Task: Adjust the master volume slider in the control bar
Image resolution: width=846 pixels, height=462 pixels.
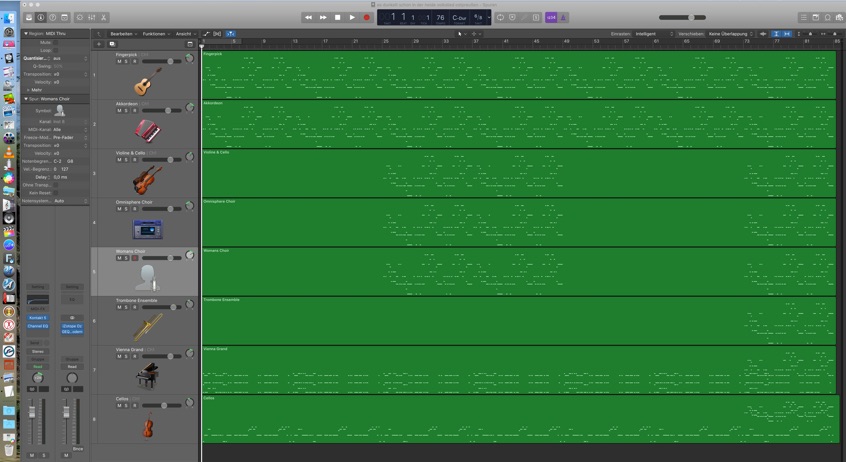Action: tap(683, 17)
